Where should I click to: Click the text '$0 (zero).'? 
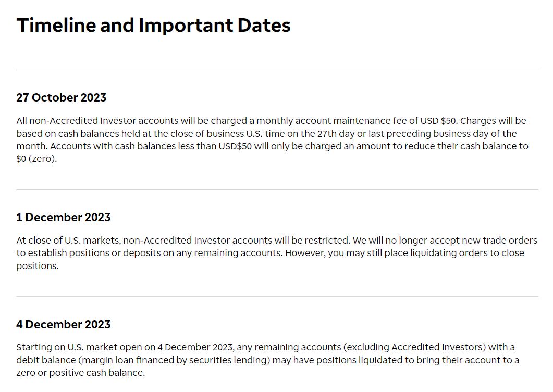tap(36, 159)
